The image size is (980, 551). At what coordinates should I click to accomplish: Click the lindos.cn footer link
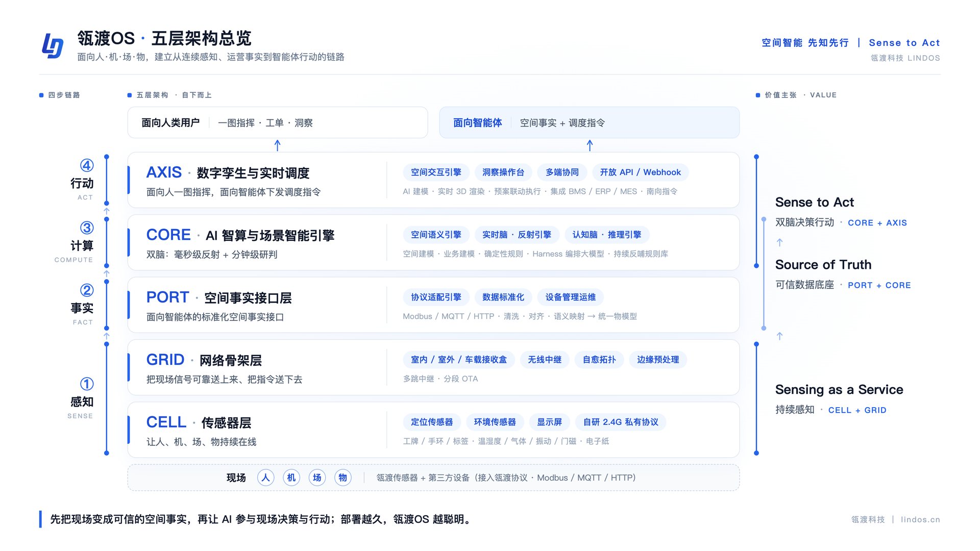[x=920, y=519]
